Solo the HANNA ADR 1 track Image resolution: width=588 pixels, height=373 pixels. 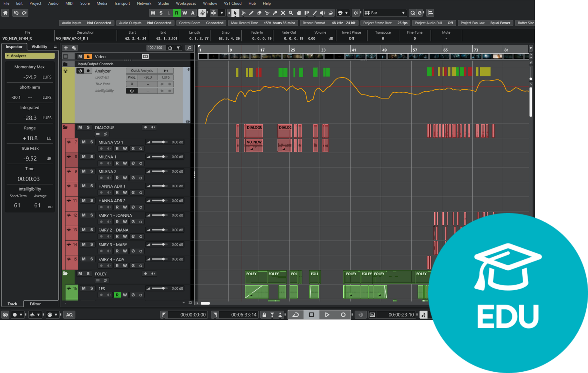click(x=91, y=186)
